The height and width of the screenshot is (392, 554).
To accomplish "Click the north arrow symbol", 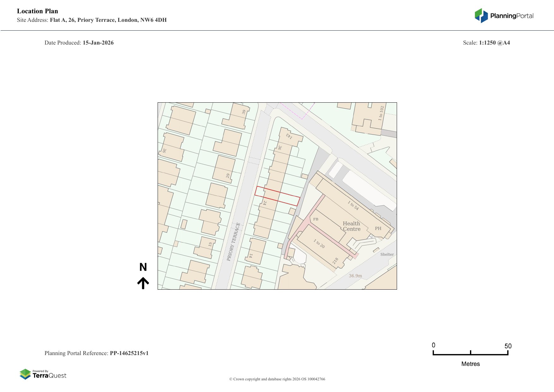I will click(143, 283).
